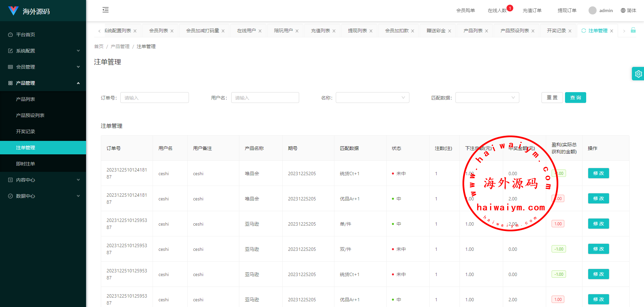Open 即时注单 in the sidebar

pos(26,164)
